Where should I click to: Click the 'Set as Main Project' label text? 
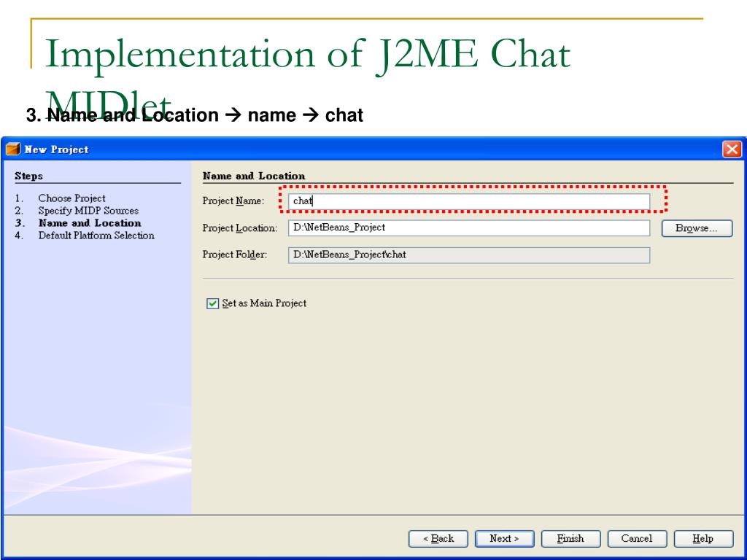[264, 303]
